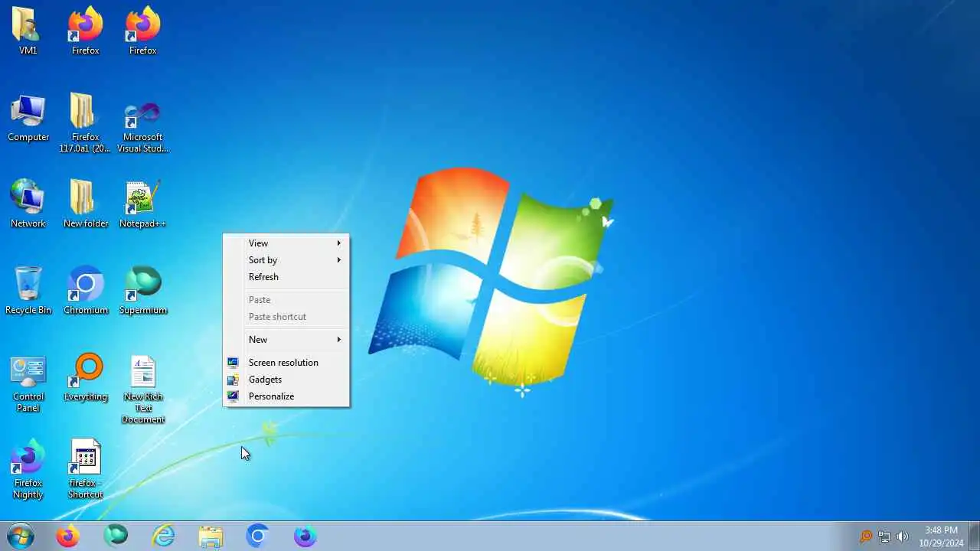Open Screen resolution from context menu
The height and width of the screenshot is (551, 980).
[x=286, y=363]
